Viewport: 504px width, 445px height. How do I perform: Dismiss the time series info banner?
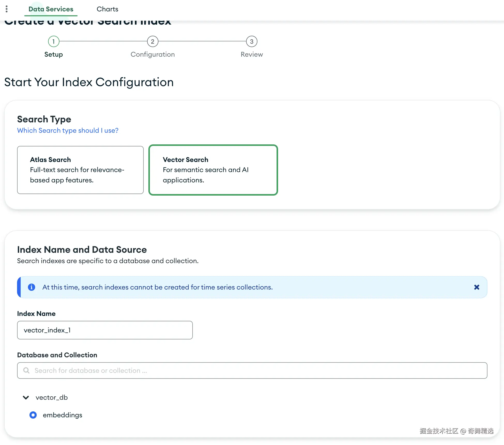coord(477,287)
